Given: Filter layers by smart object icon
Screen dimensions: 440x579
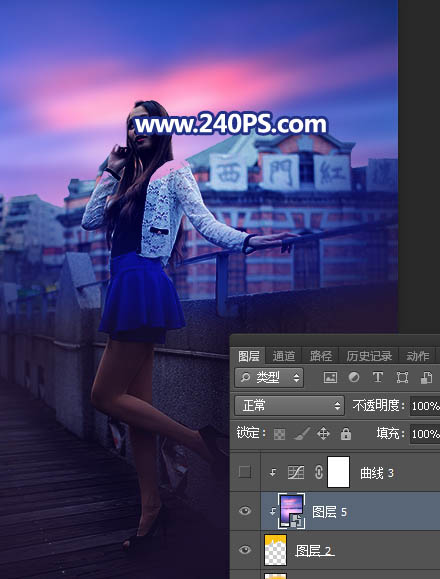Looking at the screenshot, I should point(426,377).
